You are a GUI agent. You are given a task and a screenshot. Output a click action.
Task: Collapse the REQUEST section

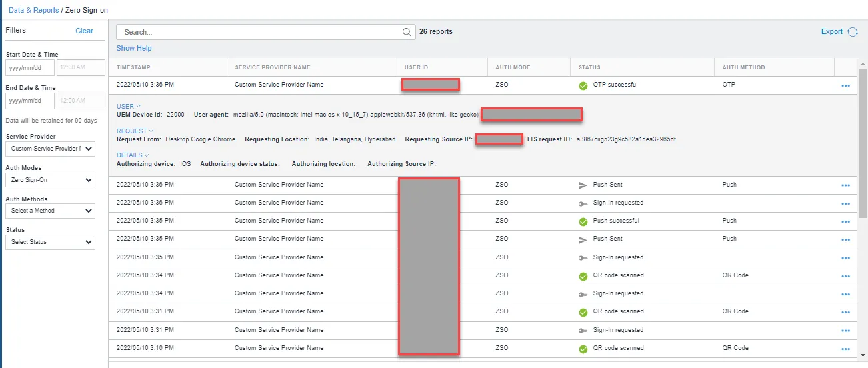coord(135,131)
